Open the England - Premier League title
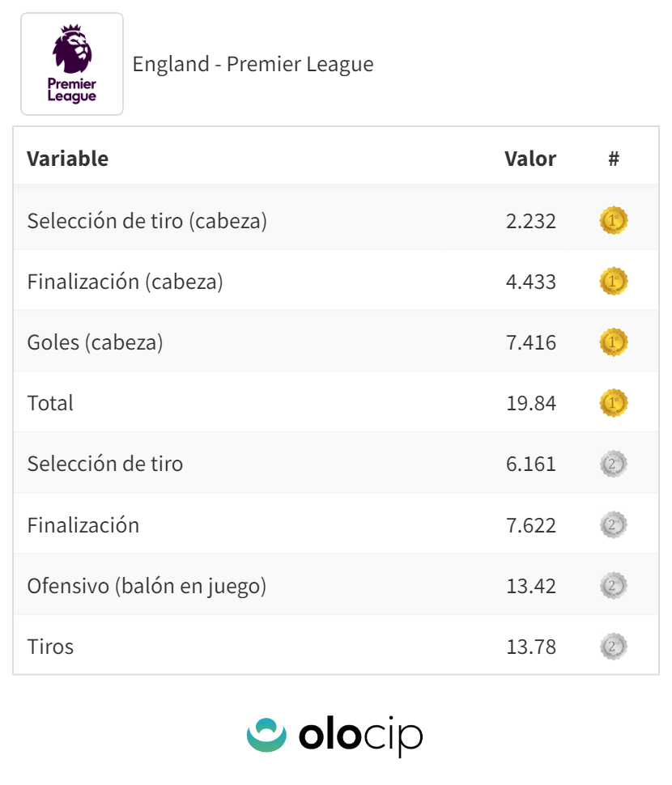The height and width of the screenshot is (785, 672). tap(253, 65)
